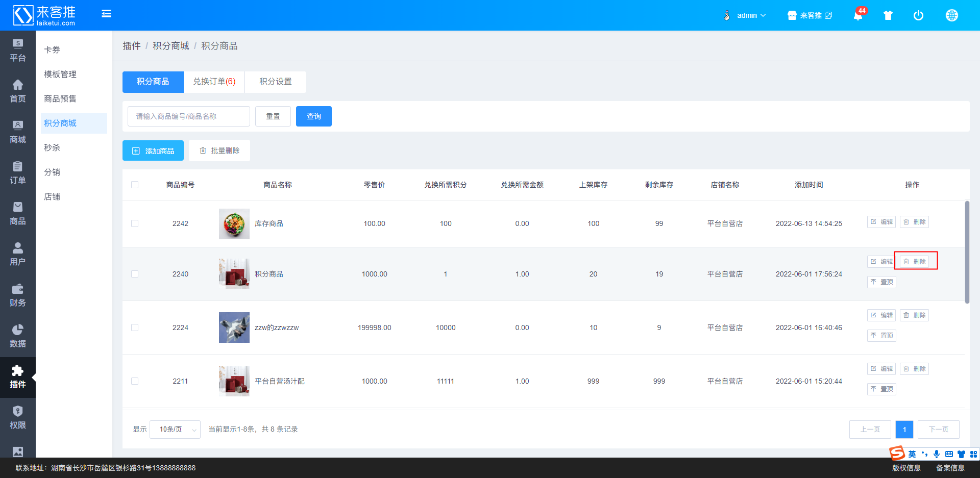
Task: Check the box for product 2242
Action: pos(135,223)
